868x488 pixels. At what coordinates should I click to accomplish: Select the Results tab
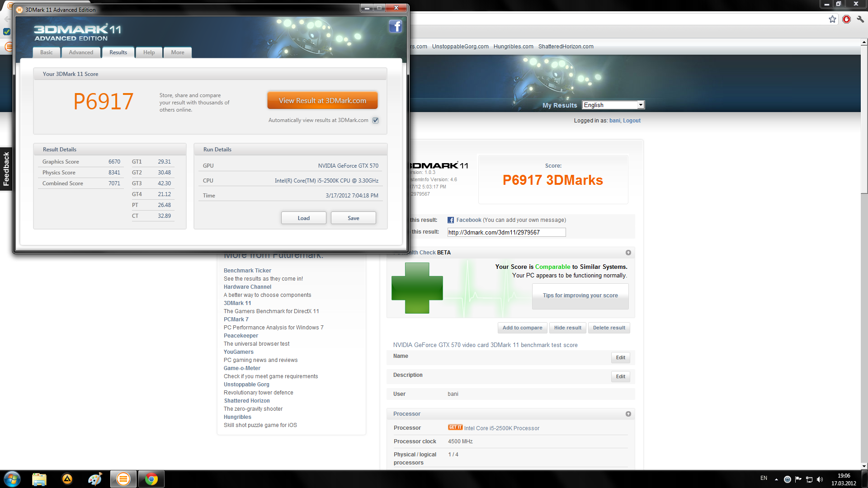tap(118, 52)
